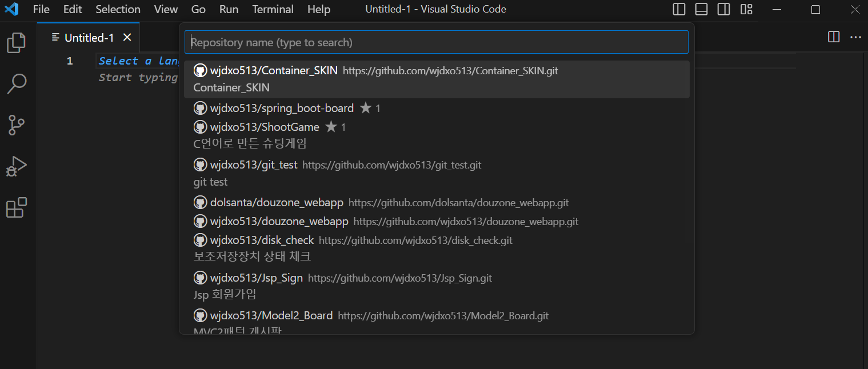The image size is (868, 369).
Task: Toggle the bottom panel layout icon
Action: pyautogui.click(x=701, y=9)
